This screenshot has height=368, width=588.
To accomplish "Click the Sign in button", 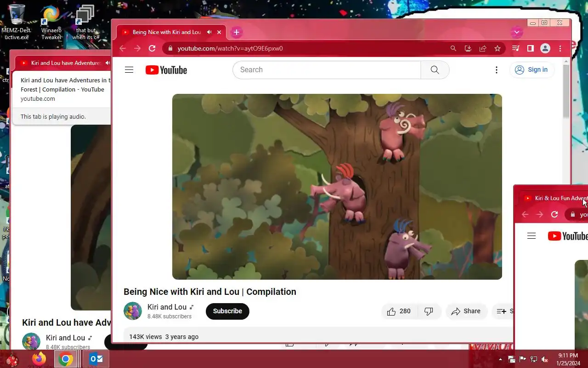I will coord(531,70).
